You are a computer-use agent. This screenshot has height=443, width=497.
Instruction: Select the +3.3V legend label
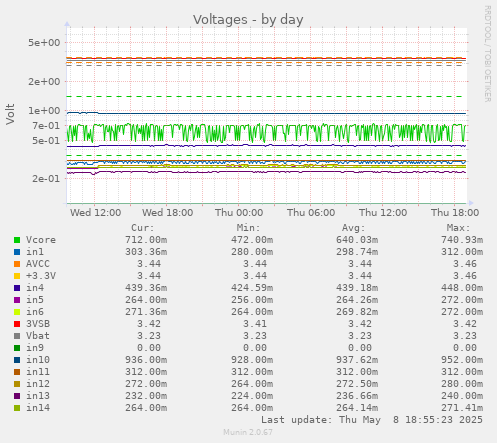pos(41,276)
